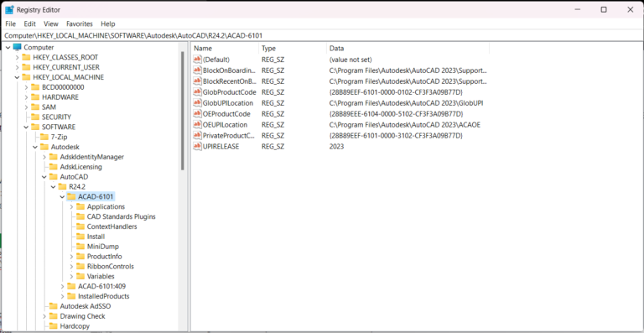Click the ContextHandlers folder icon
The width and height of the screenshot is (644, 333).
pyautogui.click(x=80, y=226)
